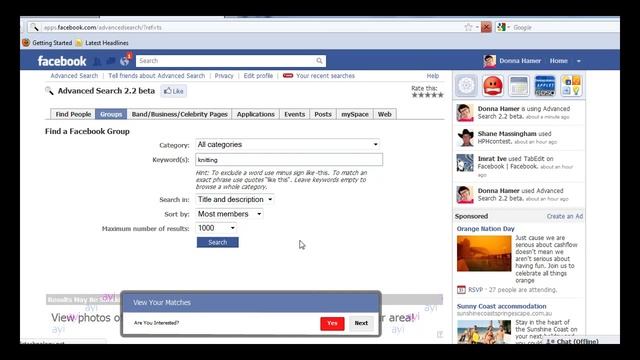Open Sort by dropdown Most members
The width and height of the screenshot is (640, 360).
point(229,214)
